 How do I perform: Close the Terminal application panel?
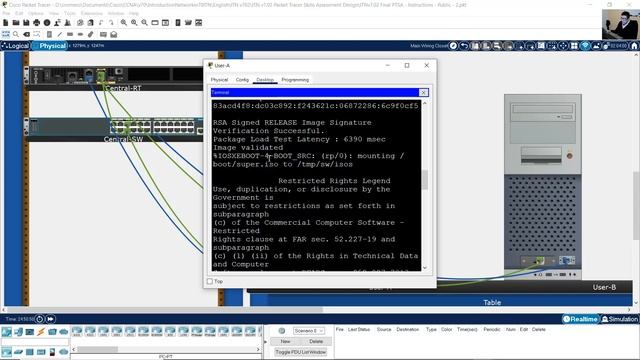423,93
